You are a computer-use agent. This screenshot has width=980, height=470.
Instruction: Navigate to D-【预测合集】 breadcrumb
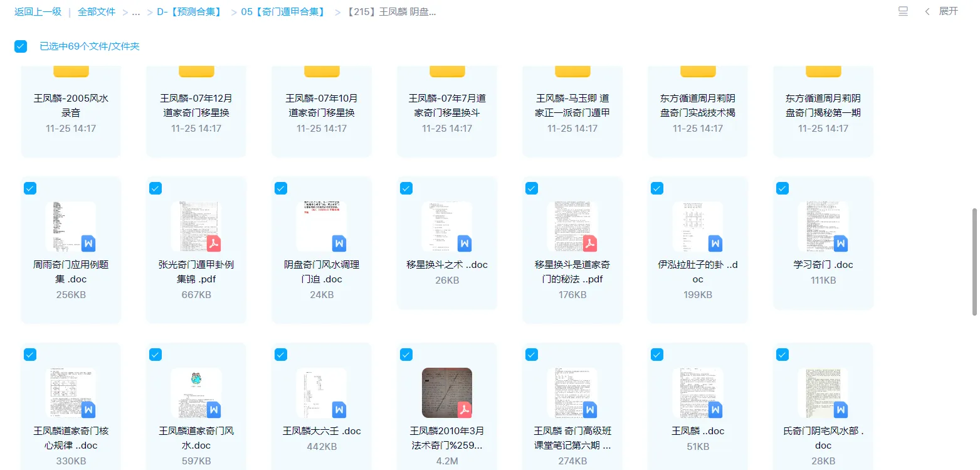(191, 12)
